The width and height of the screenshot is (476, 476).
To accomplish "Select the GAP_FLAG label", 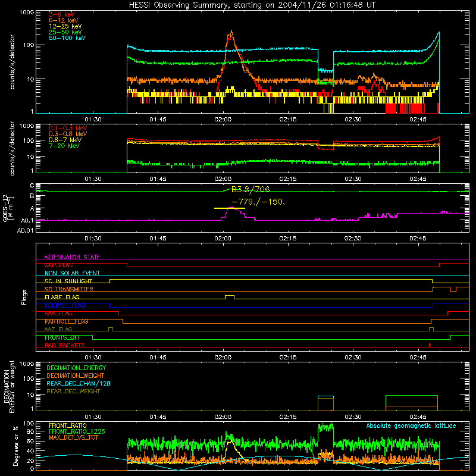I will click(x=58, y=265).
